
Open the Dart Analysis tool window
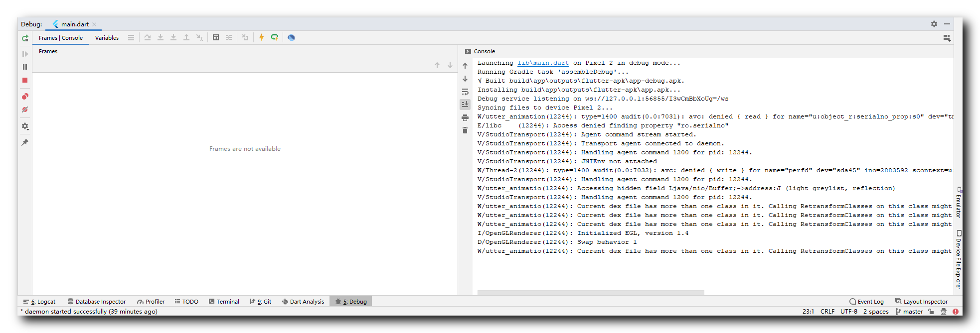pos(303,302)
